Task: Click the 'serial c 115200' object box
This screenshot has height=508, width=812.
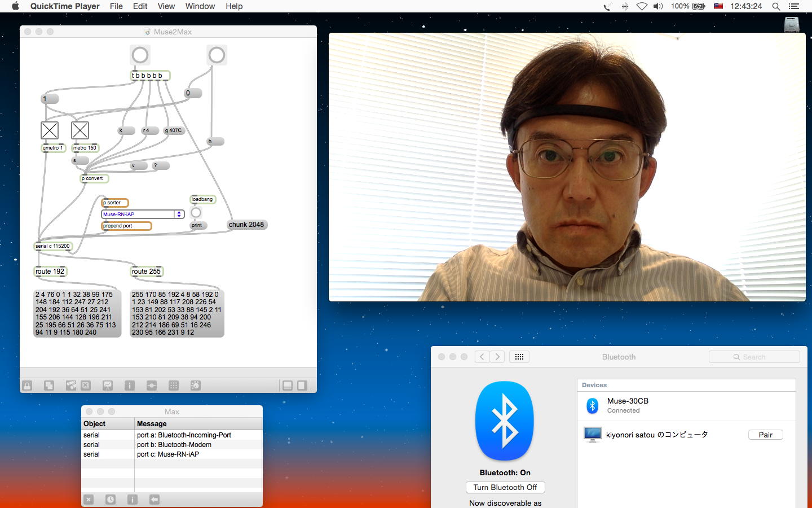Action: (x=54, y=246)
